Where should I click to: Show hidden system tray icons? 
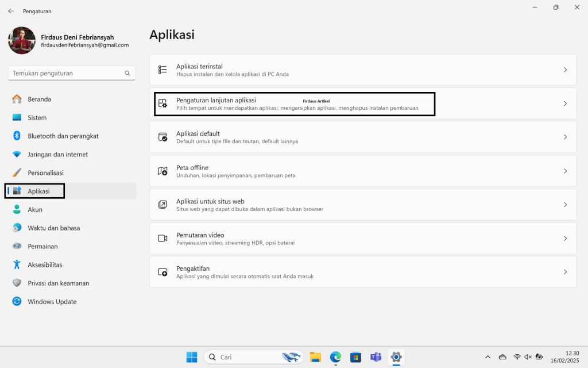click(488, 357)
